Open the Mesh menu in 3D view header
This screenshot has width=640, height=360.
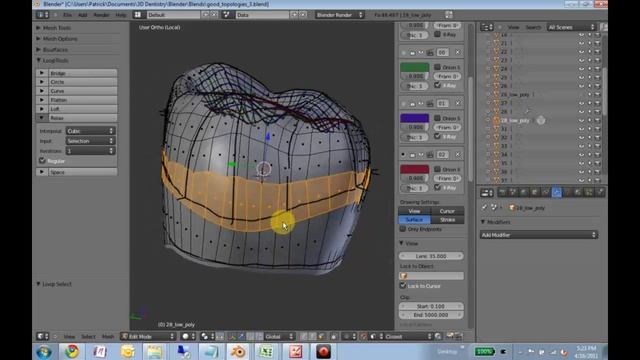108,336
